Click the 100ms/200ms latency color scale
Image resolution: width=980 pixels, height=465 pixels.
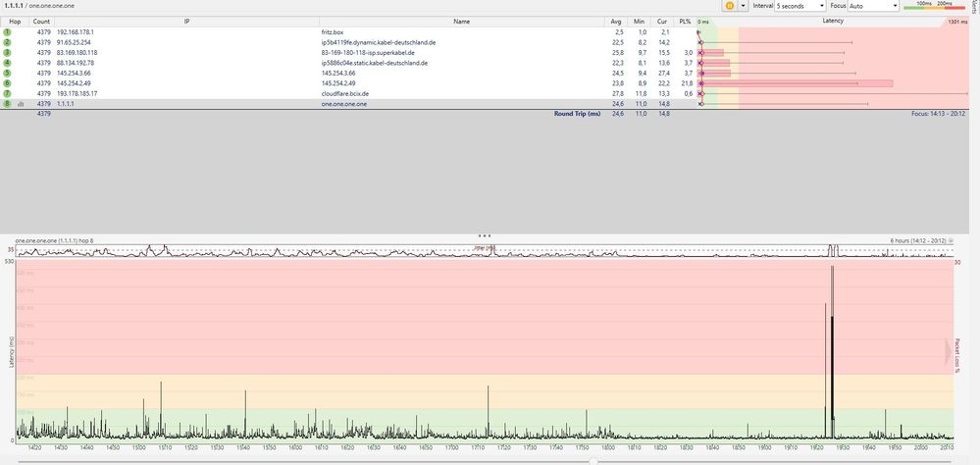[934, 6]
